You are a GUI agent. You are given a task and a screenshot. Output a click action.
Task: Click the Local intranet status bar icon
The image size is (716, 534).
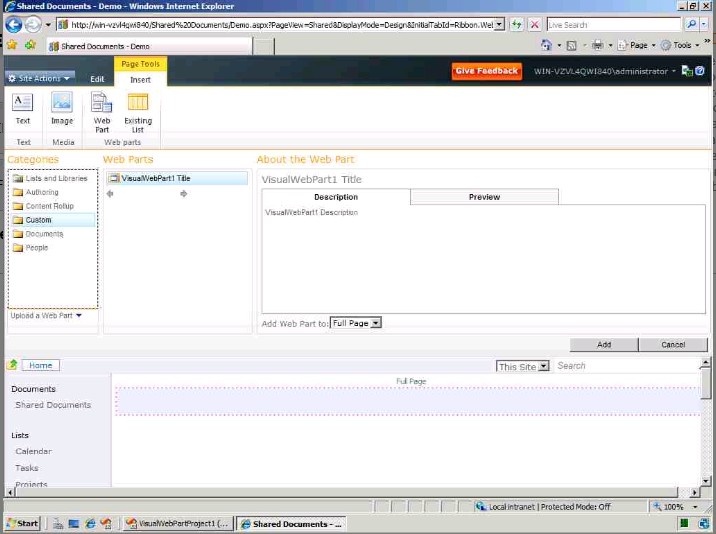480,506
